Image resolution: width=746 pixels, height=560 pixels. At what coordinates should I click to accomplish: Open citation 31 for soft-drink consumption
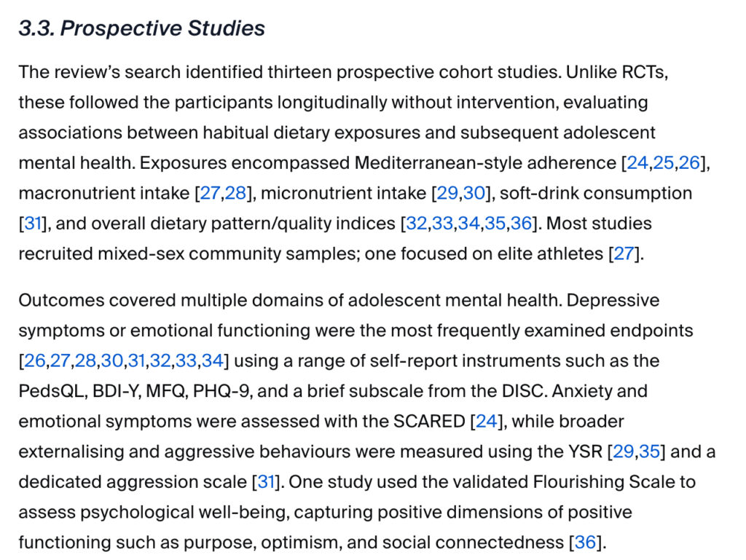point(33,224)
